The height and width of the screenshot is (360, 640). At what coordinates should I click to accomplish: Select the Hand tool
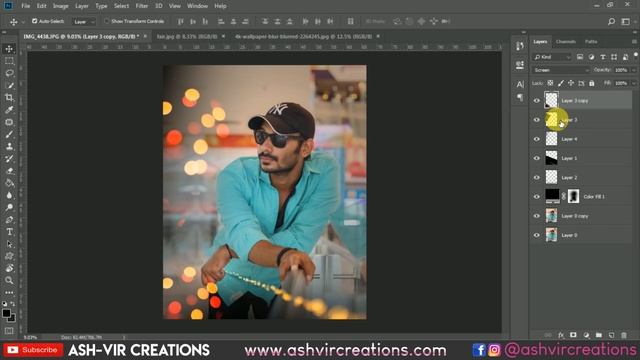[x=9, y=268]
